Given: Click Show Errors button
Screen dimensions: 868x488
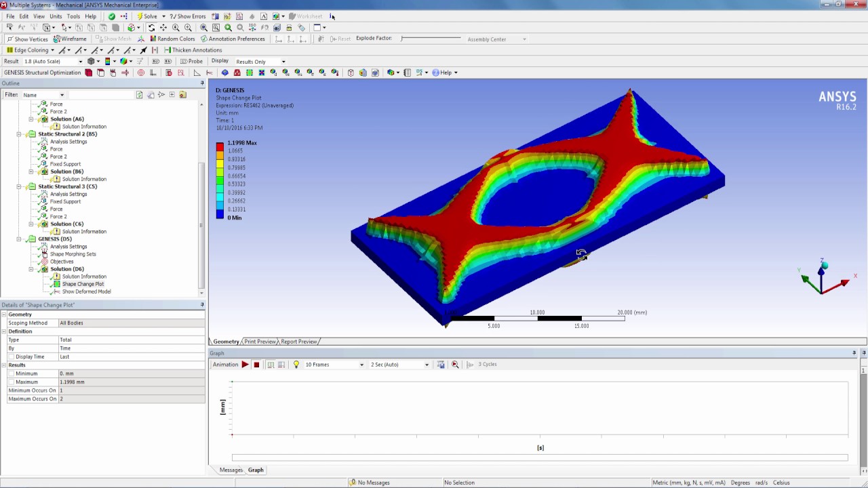Looking at the screenshot, I should click(x=188, y=16).
